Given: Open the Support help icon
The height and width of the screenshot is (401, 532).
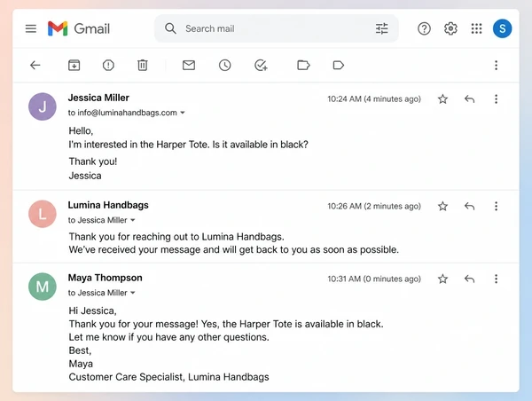Looking at the screenshot, I should (x=424, y=28).
